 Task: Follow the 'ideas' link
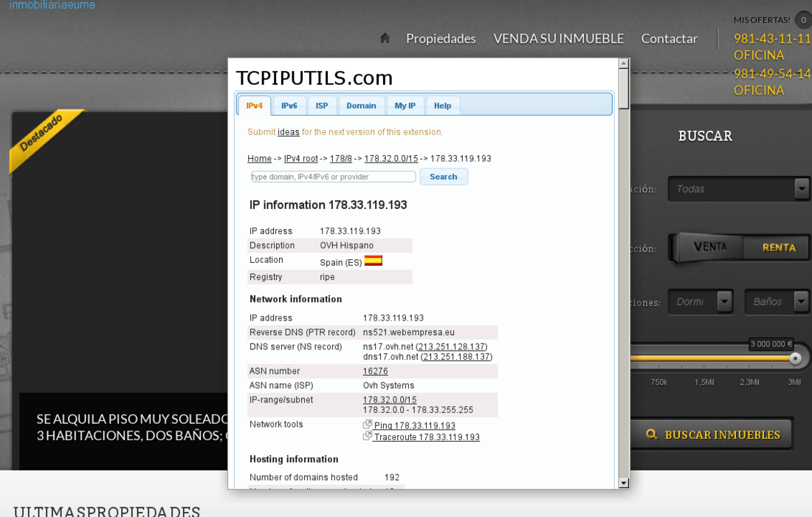click(289, 132)
